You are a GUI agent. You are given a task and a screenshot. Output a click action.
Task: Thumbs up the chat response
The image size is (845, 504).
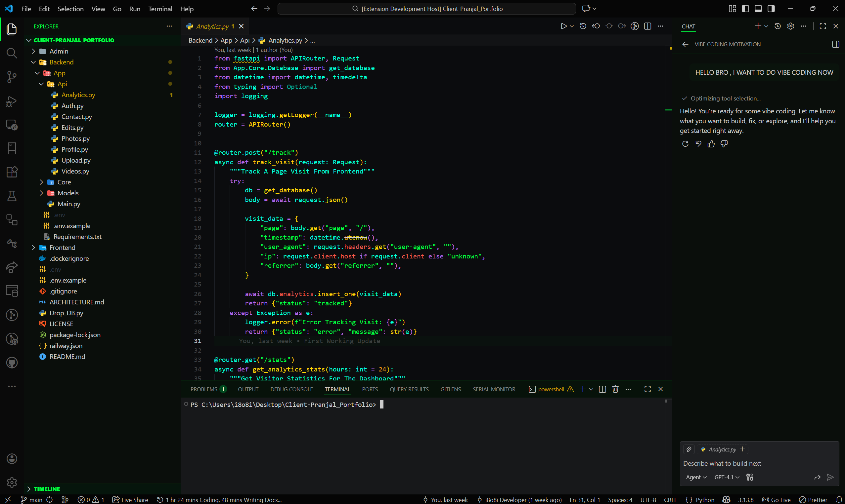pyautogui.click(x=711, y=144)
